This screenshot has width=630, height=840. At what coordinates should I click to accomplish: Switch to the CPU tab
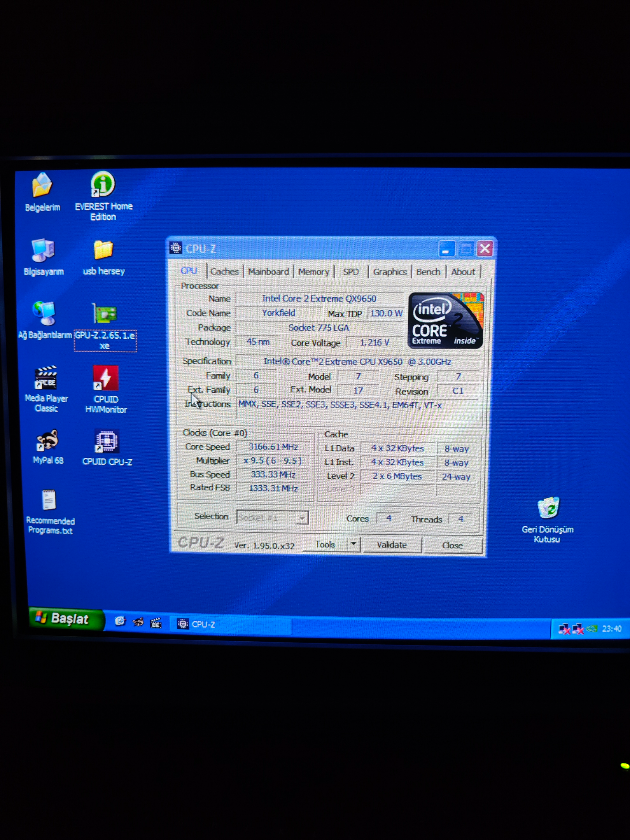coord(189,271)
